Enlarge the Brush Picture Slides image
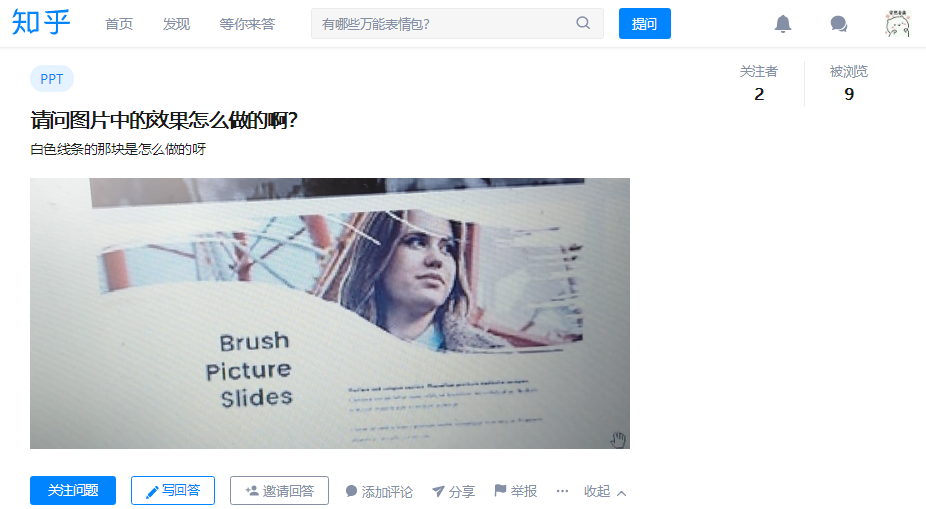 [330, 313]
